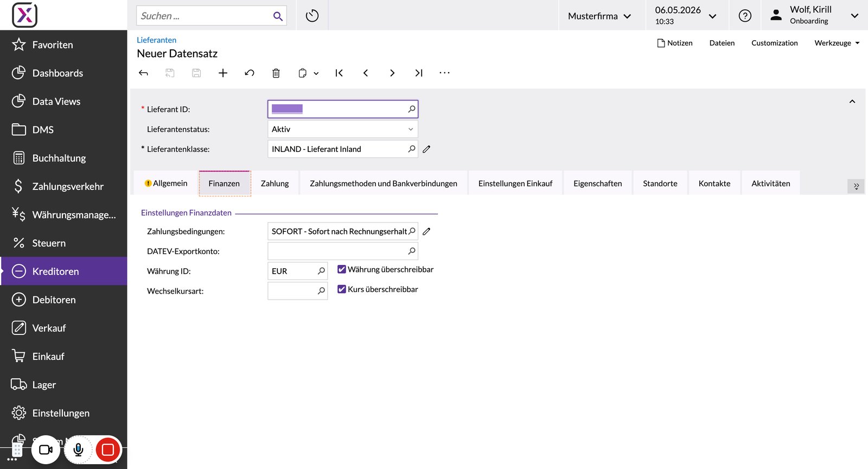Viewport: 868px width, 469px height.
Task: Uncheck Währung überschreibbar checkbox
Action: (x=342, y=269)
